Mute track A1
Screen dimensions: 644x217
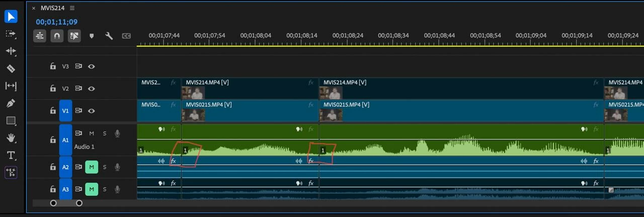pyautogui.click(x=92, y=133)
